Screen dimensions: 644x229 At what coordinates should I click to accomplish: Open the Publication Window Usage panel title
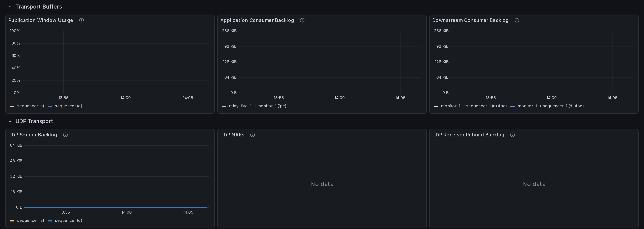click(x=40, y=20)
